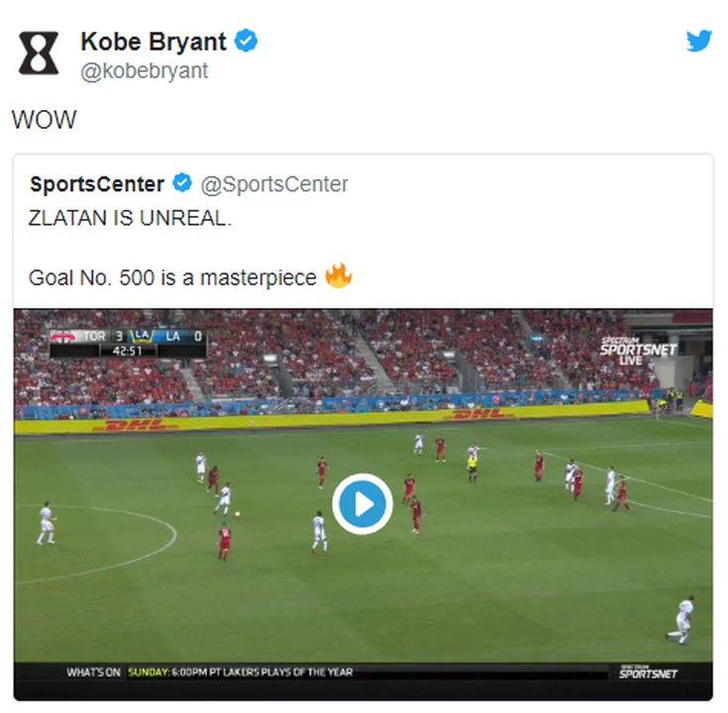
Task: Click the Goal No. 500 masterpiece line
Action: point(172,277)
